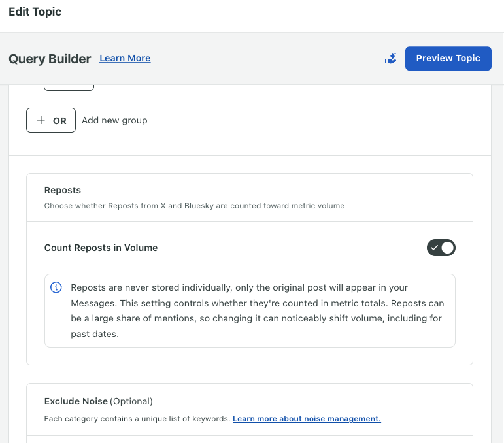
Task: Click the Reposts description about X and Bluesky
Action: pos(194,206)
